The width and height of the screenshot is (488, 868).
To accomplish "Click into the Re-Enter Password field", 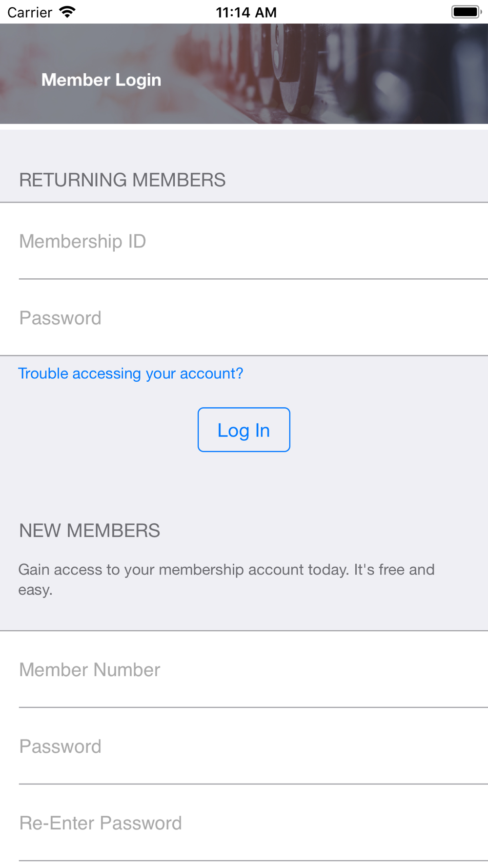I will click(x=244, y=823).
